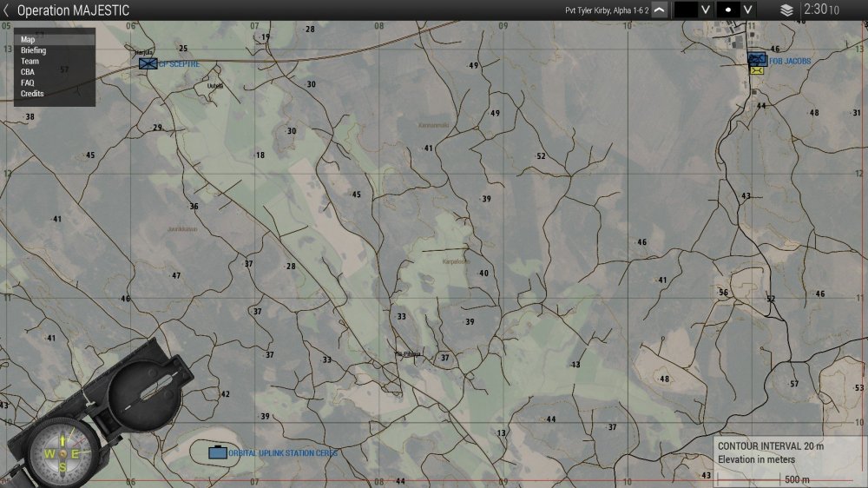868x488 pixels.
Task: Open the Briefing menu item
Action: [x=34, y=50]
